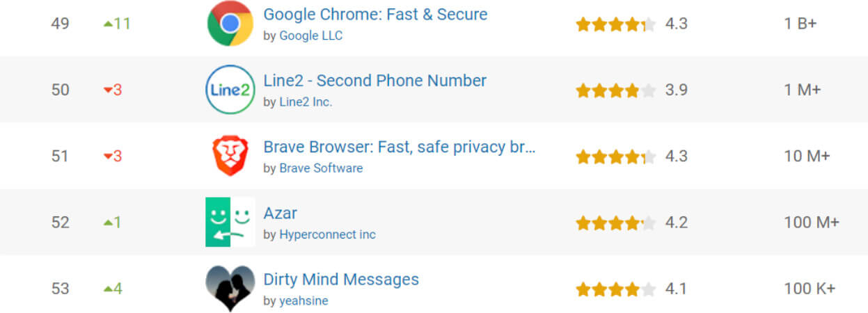868x313 pixels.
Task: Open the Dirty Mind Messages title
Action: coord(341,280)
